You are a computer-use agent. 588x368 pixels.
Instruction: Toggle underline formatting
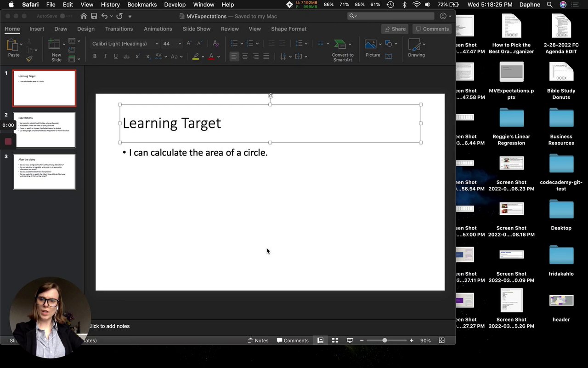[116, 57]
